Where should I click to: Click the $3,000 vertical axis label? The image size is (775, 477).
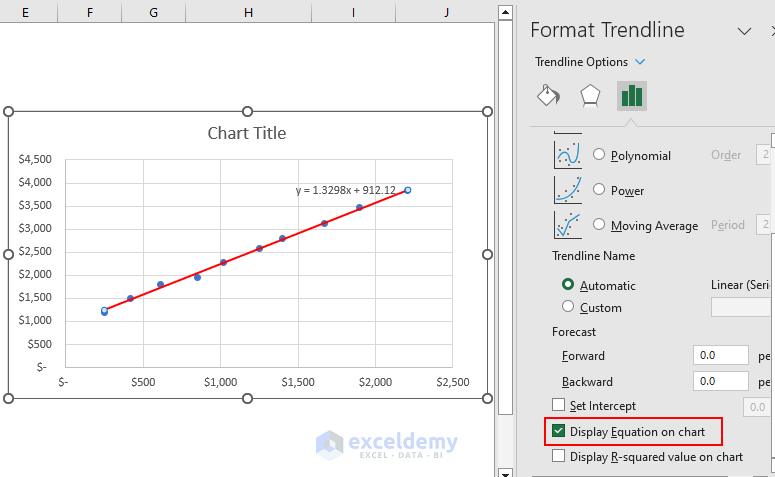(35, 228)
